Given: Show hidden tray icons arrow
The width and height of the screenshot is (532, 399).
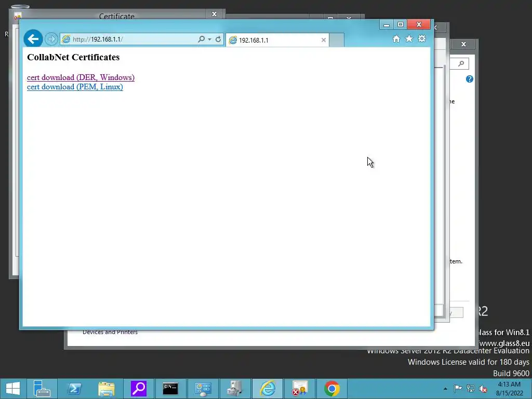Looking at the screenshot, I should [x=445, y=389].
